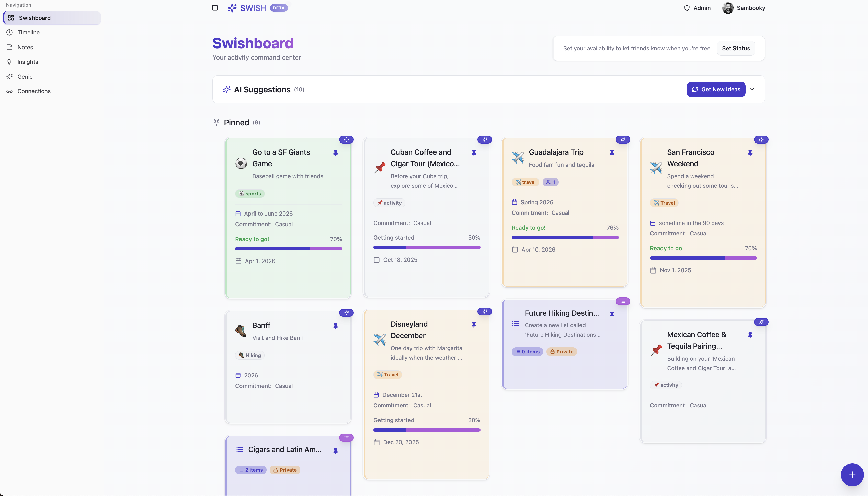The image size is (868, 496).
Task: Click the progress bar on the Cuban Coffee card
Action: pos(426,247)
